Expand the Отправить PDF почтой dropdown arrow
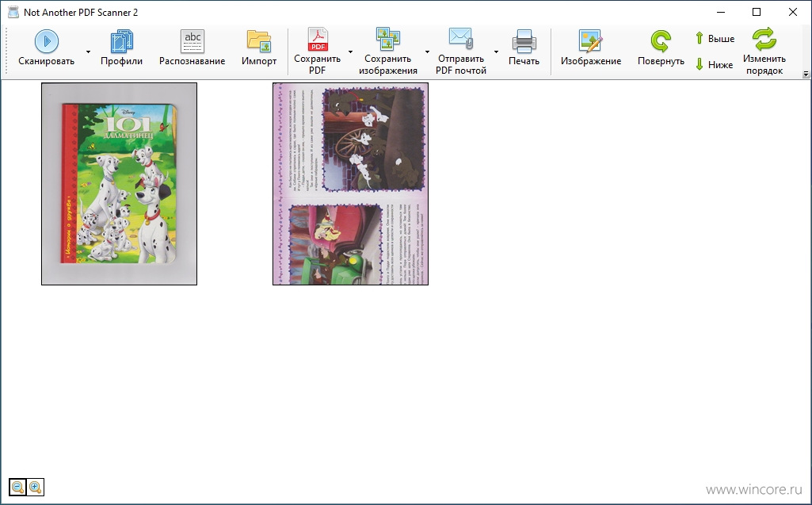Image resolution: width=812 pixels, height=505 pixels. click(x=496, y=52)
